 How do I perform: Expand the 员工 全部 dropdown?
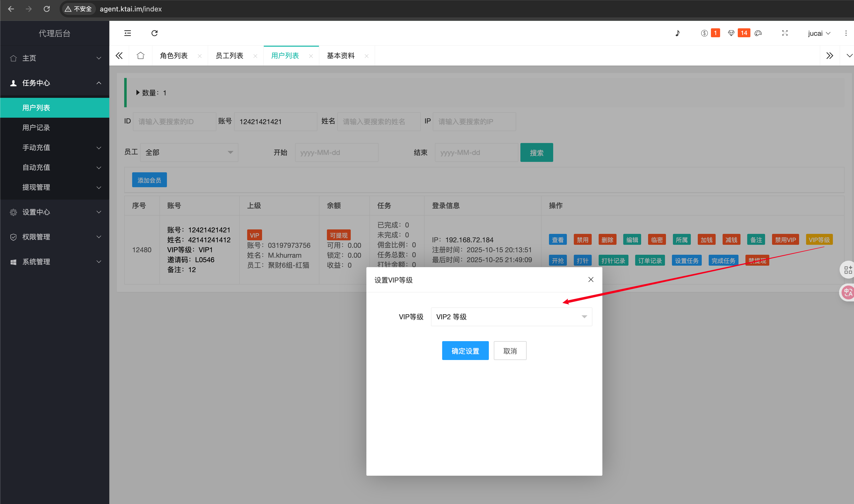pos(189,152)
